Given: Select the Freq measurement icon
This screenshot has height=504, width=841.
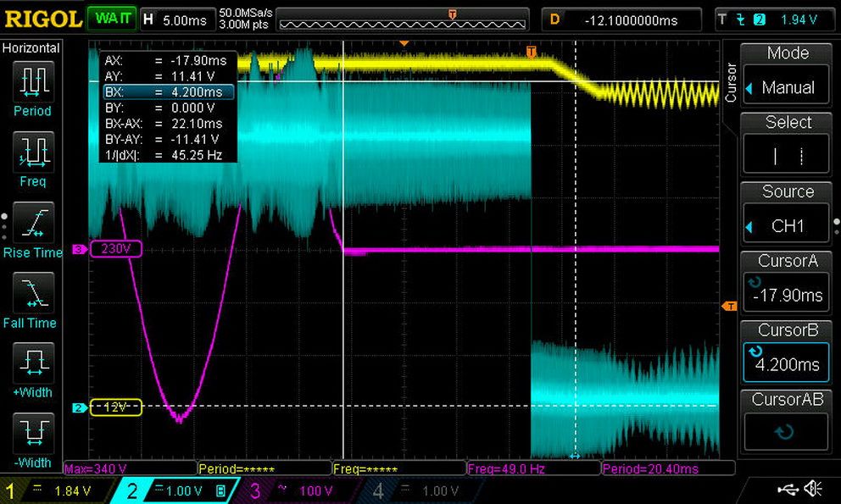Looking at the screenshot, I should (x=33, y=152).
